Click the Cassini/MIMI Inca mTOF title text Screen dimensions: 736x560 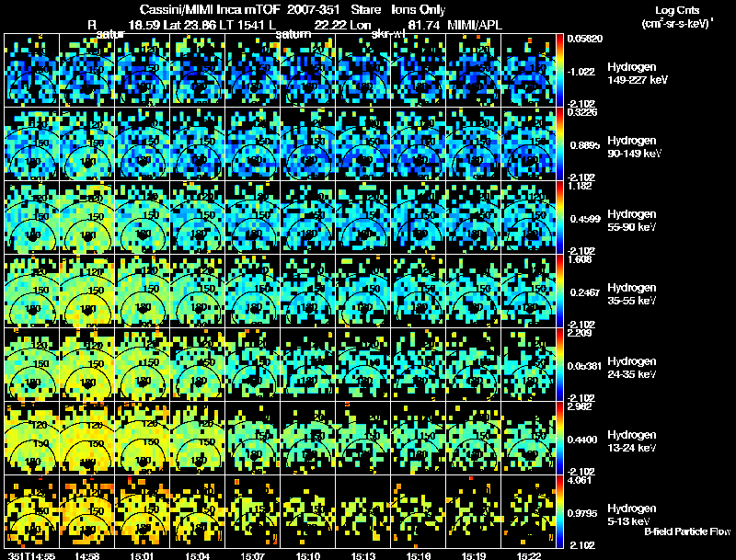tap(210, 10)
